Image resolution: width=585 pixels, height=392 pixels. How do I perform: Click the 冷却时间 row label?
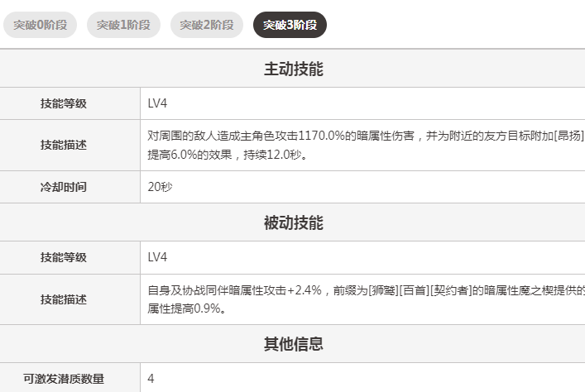[64, 187]
